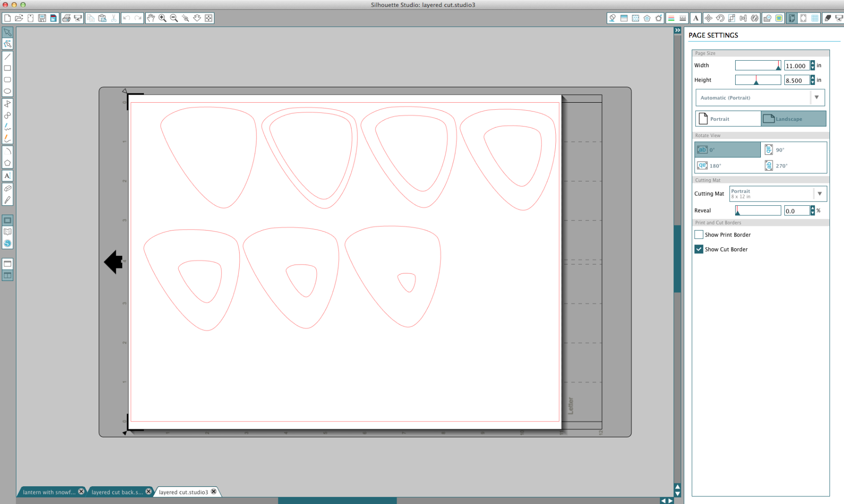Open the Line Color panel

click(x=671, y=18)
